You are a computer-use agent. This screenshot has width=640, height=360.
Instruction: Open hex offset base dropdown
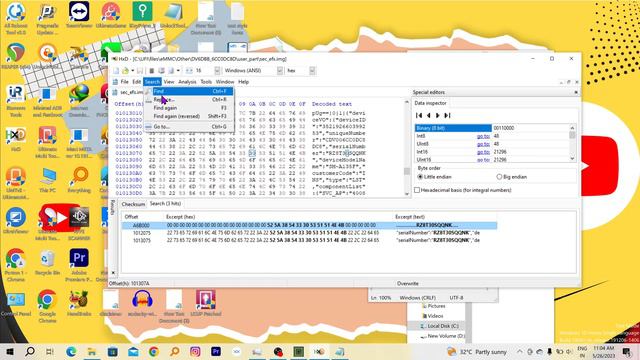click(312, 71)
